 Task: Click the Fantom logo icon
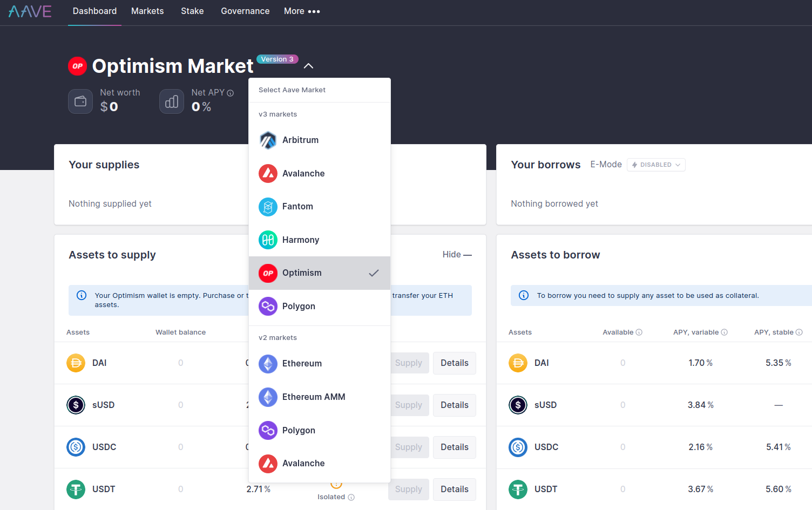268,207
